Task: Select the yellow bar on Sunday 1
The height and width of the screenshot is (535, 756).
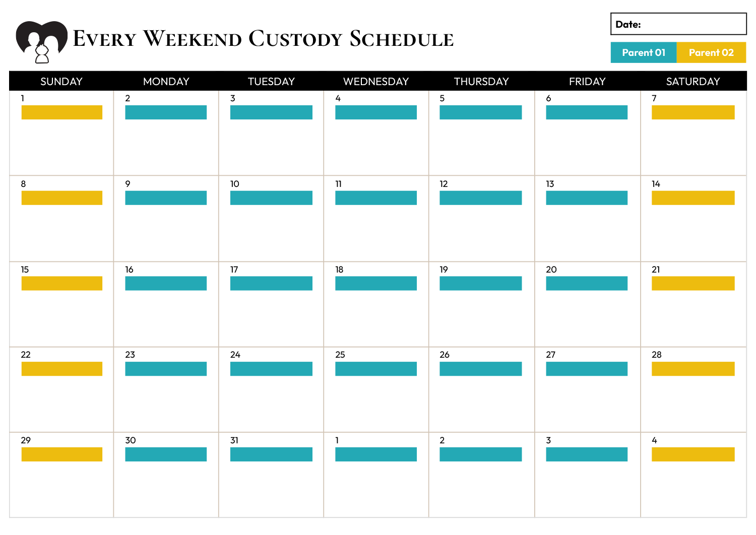Action: click(62, 112)
